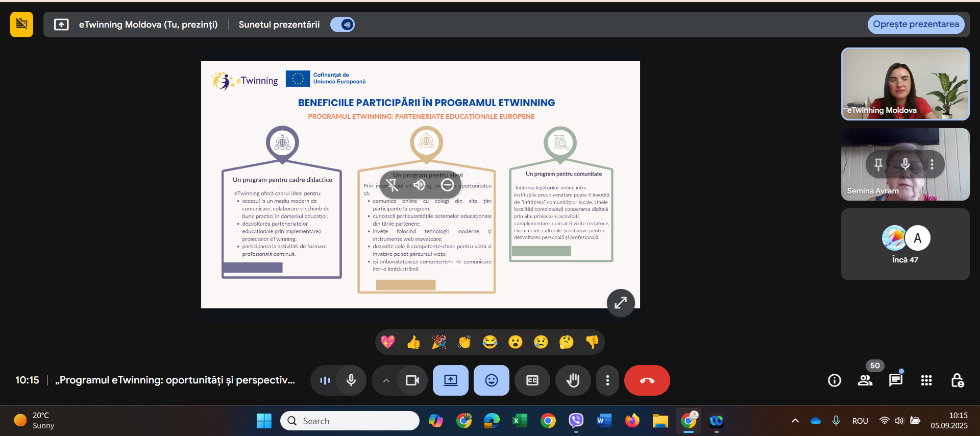Screen dimensions: 980x436
Task: Send the laughing face reaction
Action: pos(490,342)
